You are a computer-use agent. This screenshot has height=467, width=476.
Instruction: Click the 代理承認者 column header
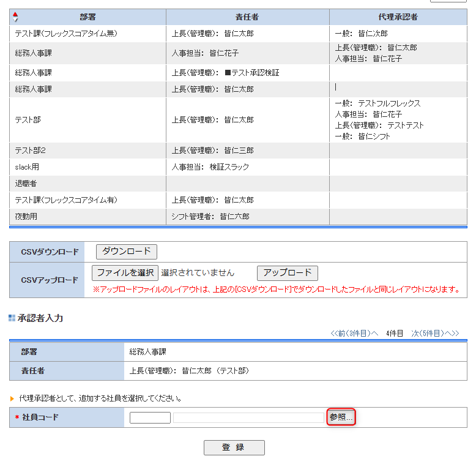[398, 17]
